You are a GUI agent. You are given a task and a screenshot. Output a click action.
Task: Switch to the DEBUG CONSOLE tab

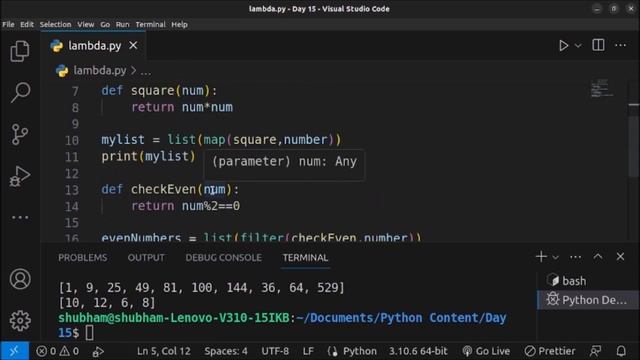tap(224, 258)
